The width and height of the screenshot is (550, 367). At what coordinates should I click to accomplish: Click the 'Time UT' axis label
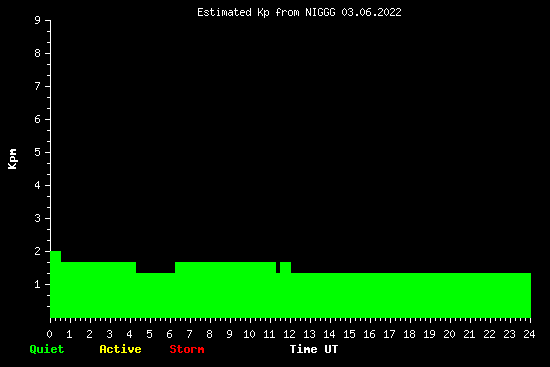tap(314, 349)
